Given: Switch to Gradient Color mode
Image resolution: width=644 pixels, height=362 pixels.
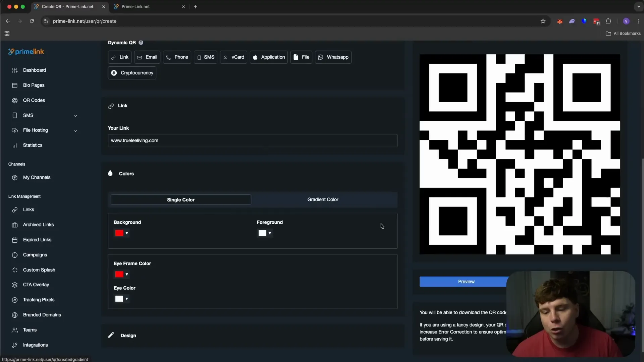Looking at the screenshot, I should 323,199.
